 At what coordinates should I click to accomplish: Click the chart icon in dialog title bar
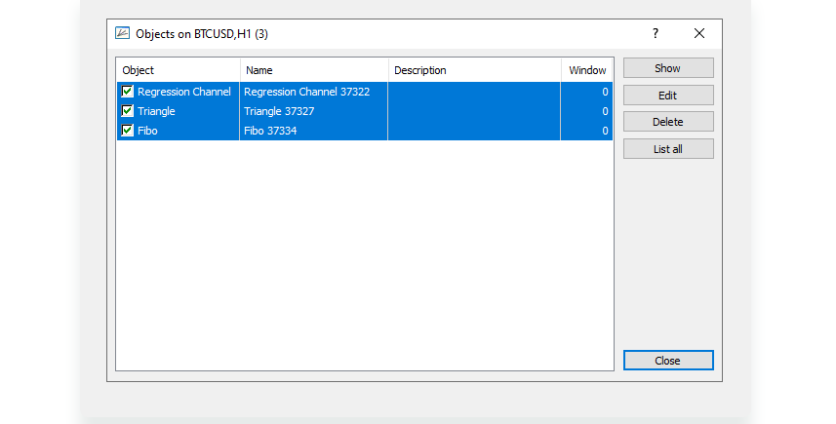pyautogui.click(x=123, y=33)
